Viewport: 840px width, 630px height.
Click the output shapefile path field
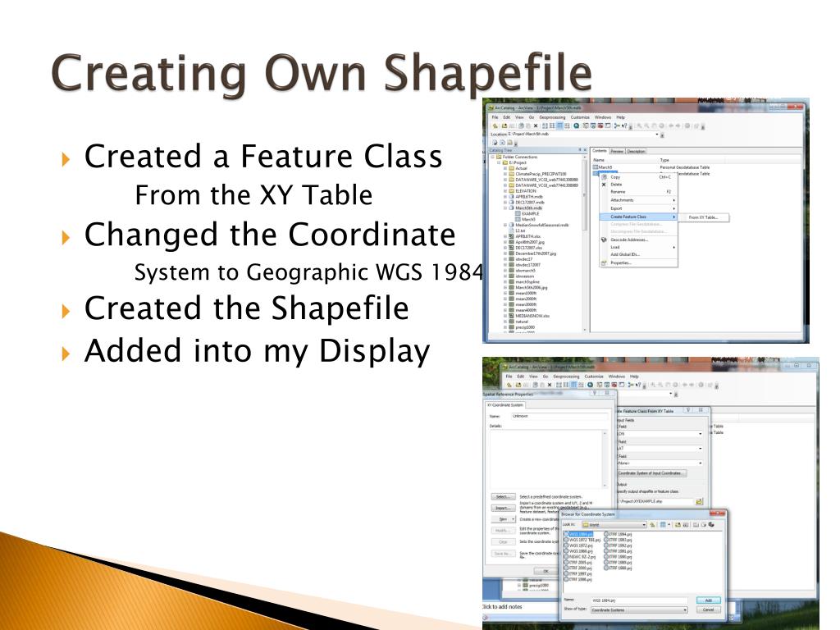click(655, 501)
